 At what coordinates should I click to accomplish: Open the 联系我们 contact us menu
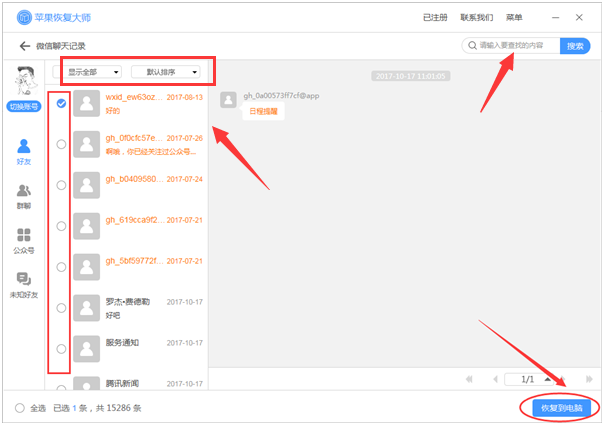coord(477,17)
